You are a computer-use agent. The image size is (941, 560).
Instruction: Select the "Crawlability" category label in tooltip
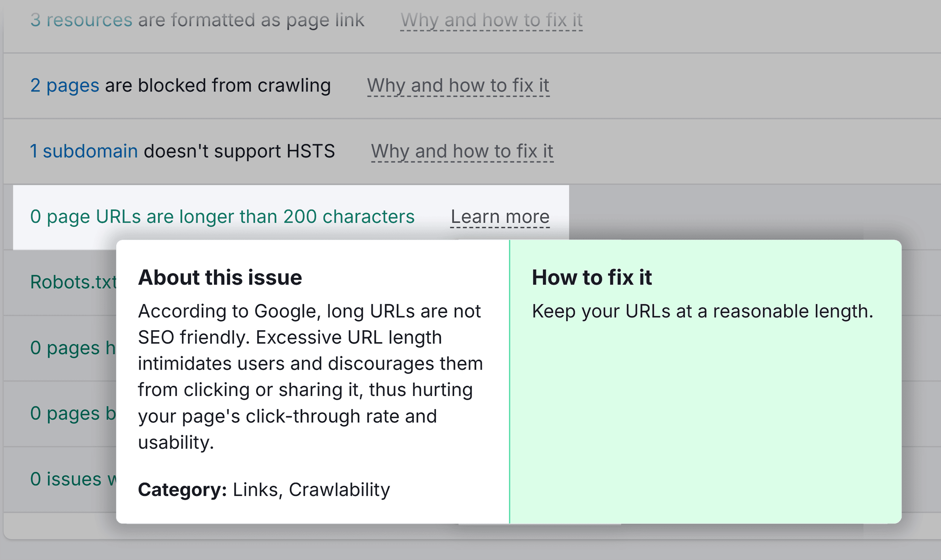click(339, 489)
